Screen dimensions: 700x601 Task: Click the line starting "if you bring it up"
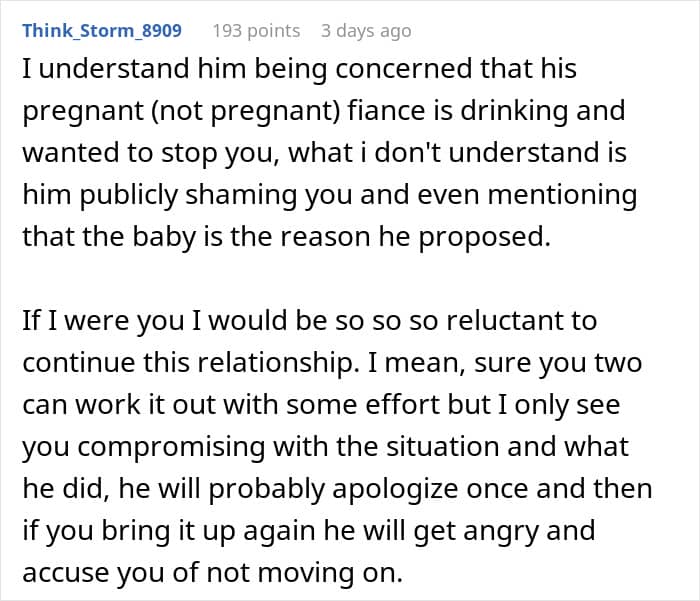tap(308, 530)
